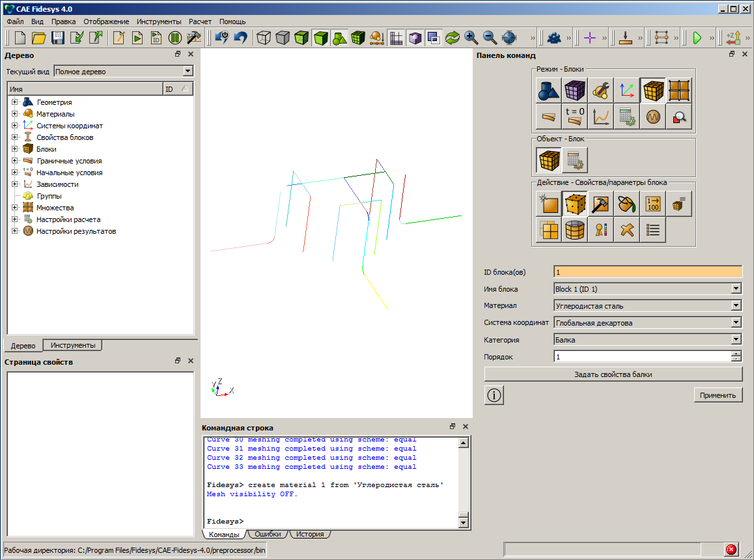Click the reset power-arrow icon in the toolbar
Screen dimensions: 754x560
pos(221,38)
